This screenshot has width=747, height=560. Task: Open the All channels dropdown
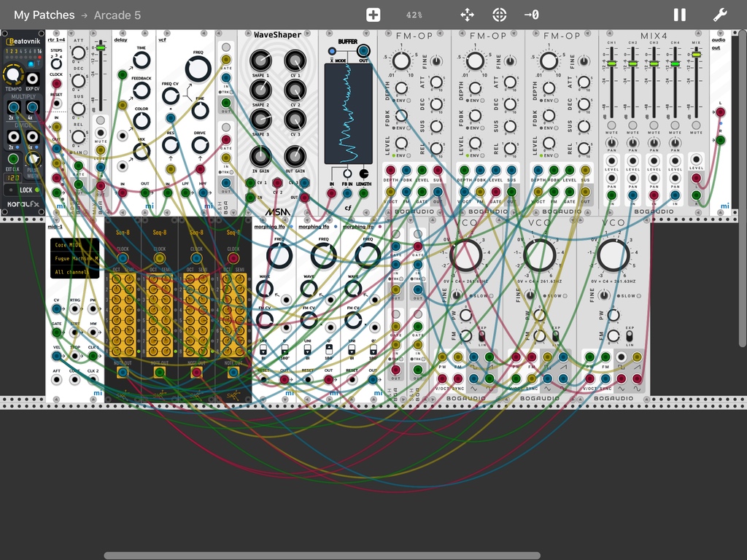coord(75,272)
